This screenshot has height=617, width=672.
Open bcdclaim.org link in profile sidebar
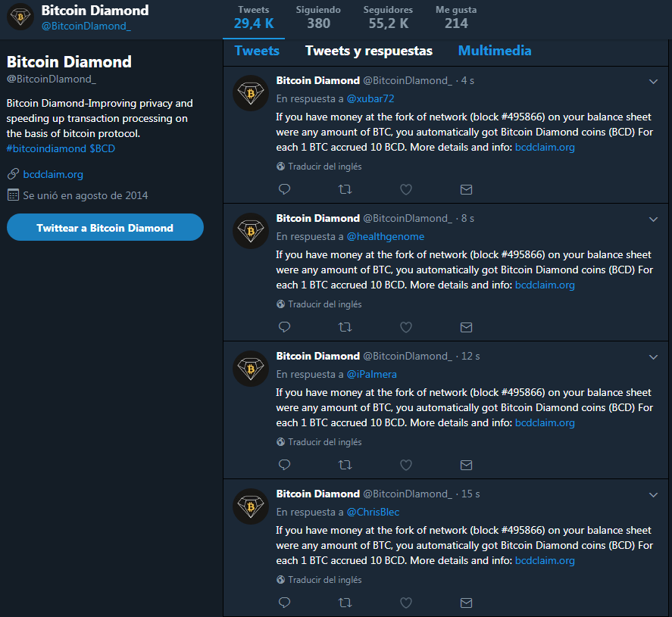click(x=53, y=174)
